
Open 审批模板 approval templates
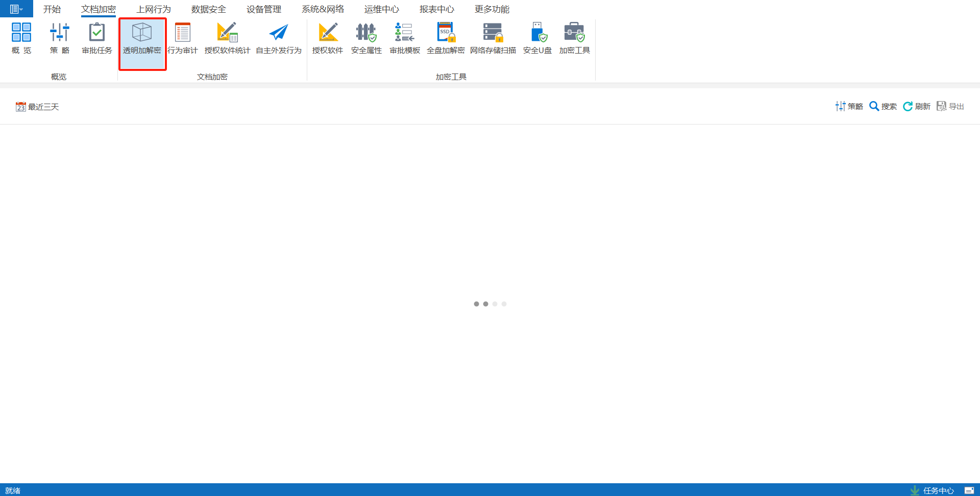[405, 38]
